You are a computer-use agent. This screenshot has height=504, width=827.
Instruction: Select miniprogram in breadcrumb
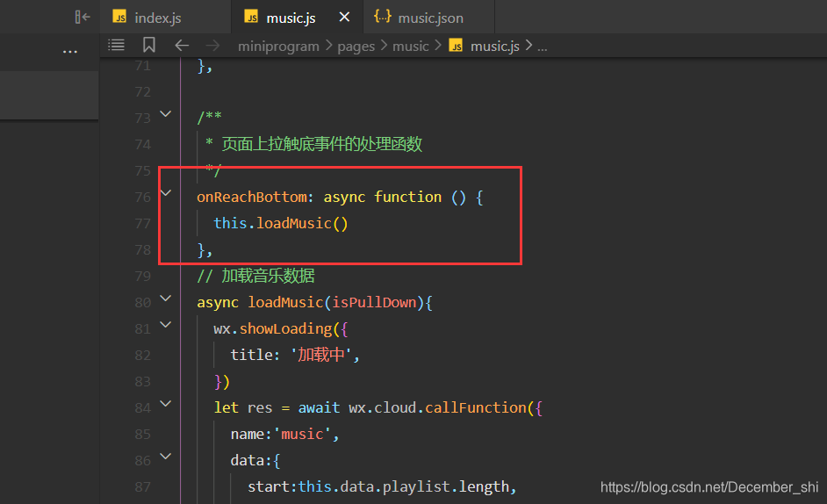point(278,47)
